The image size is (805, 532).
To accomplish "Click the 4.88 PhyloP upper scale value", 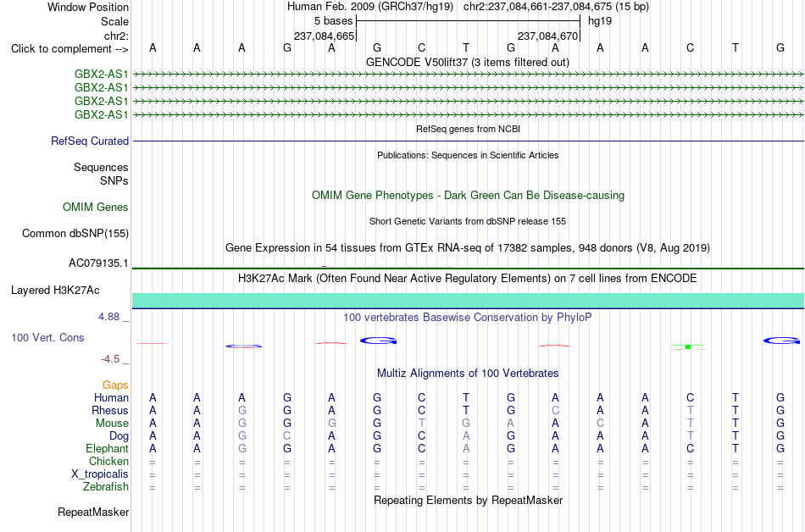I will (x=108, y=317).
